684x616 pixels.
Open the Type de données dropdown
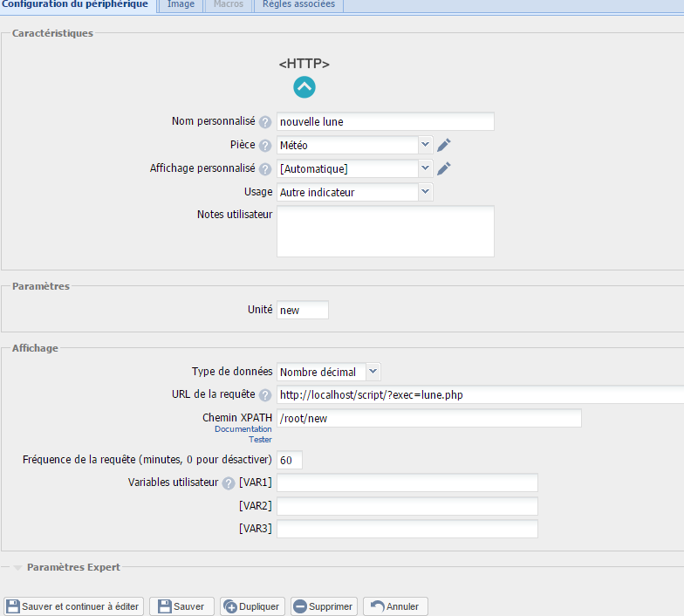(x=328, y=372)
